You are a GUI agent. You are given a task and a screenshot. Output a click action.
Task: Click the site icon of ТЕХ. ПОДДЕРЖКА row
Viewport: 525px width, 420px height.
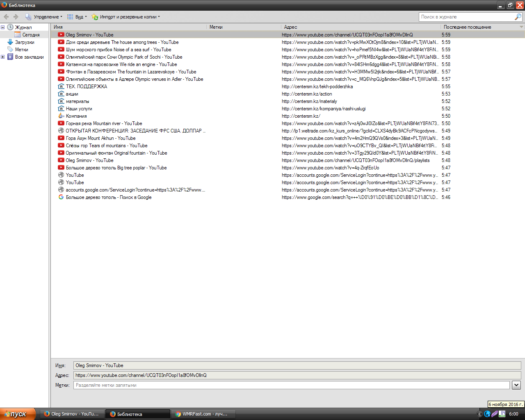pyautogui.click(x=61, y=87)
